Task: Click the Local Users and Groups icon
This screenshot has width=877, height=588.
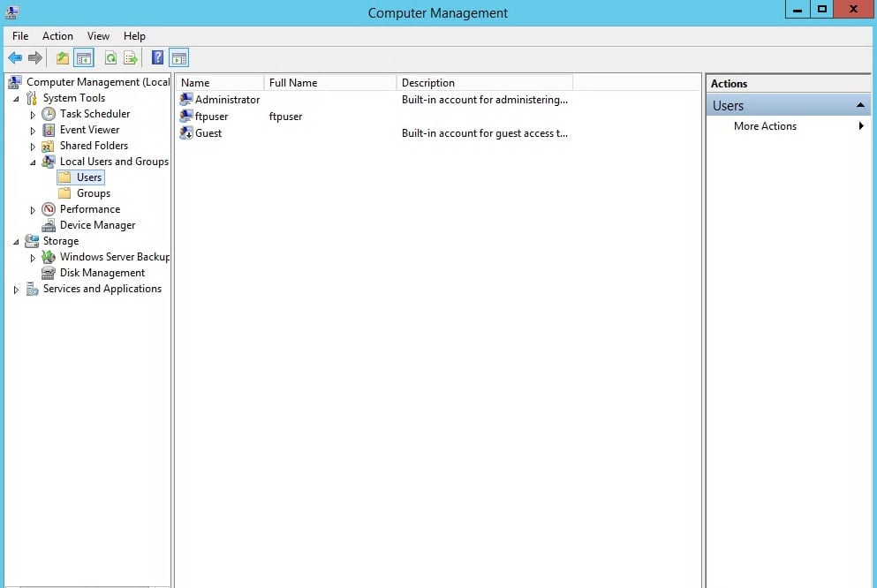Action: [49, 162]
